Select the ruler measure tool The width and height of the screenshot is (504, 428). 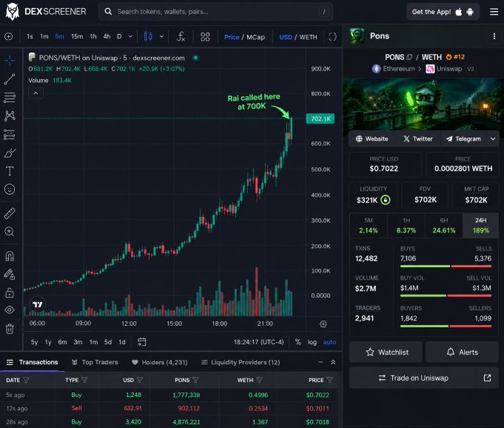click(x=10, y=213)
